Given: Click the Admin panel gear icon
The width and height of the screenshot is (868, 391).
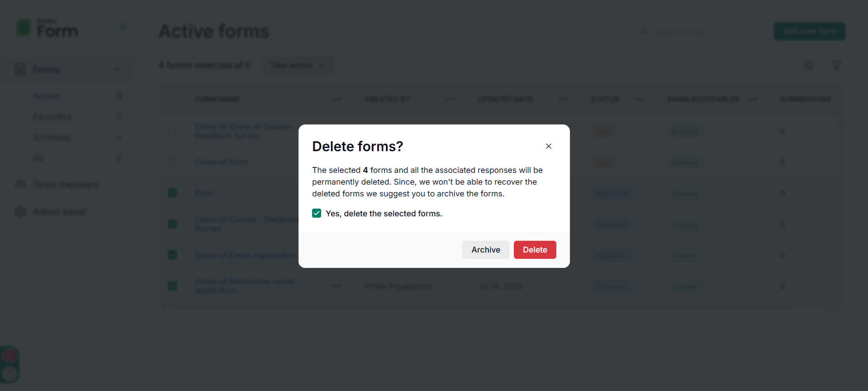Looking at the screenshot, I should tap(20, 212).
